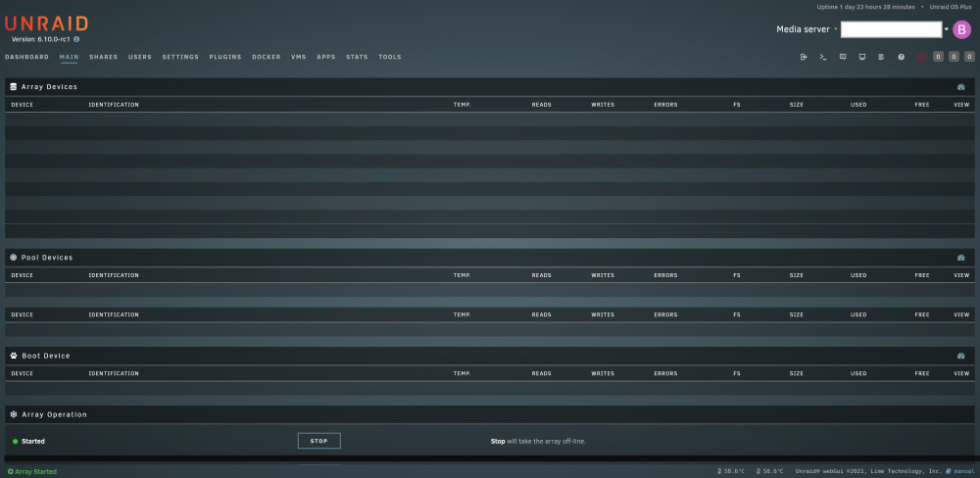The width and height of the screenshot is (980, 478).
Task: Toggle the gauge icon in Boot Device header
Action: (961, 356)
